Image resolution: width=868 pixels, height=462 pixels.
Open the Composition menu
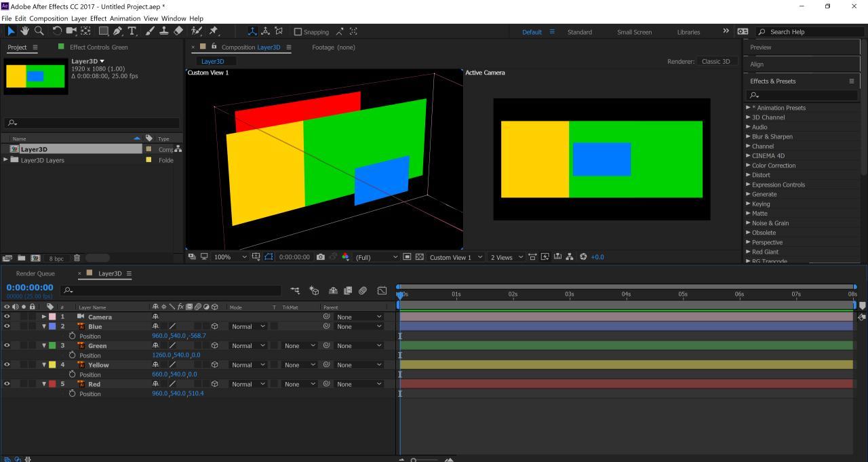48,18
